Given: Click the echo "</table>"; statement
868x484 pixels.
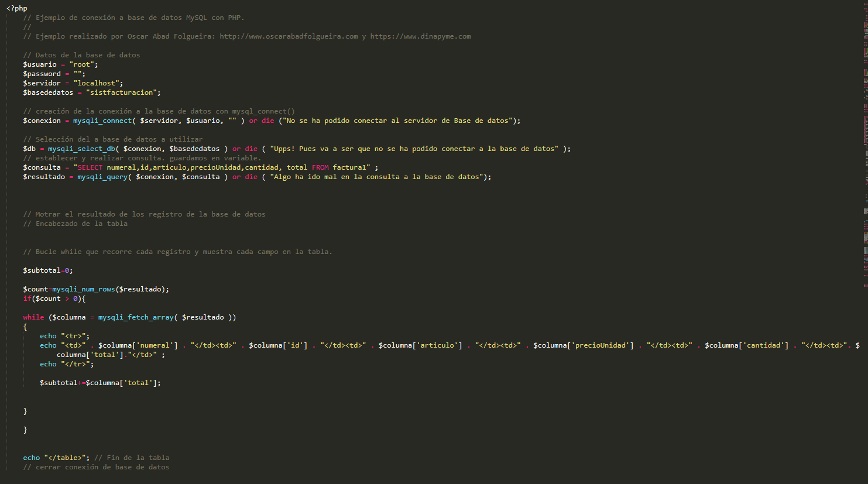Looking at the screenshot, I should [x=57, y=458].
